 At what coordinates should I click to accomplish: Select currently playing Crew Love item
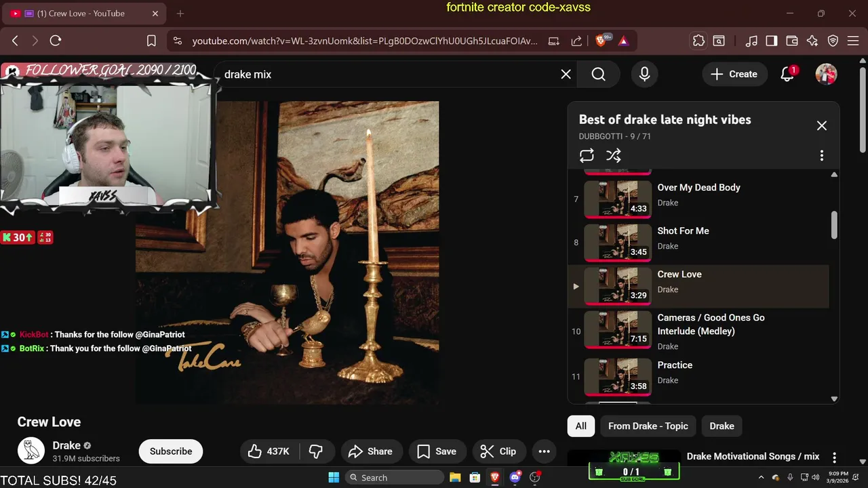(x=698, y=286)
